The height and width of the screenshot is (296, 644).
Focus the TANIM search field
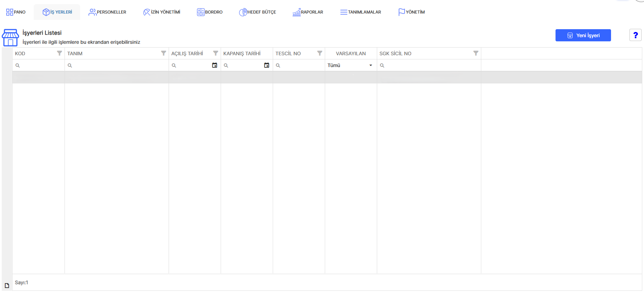click(117, 65)
